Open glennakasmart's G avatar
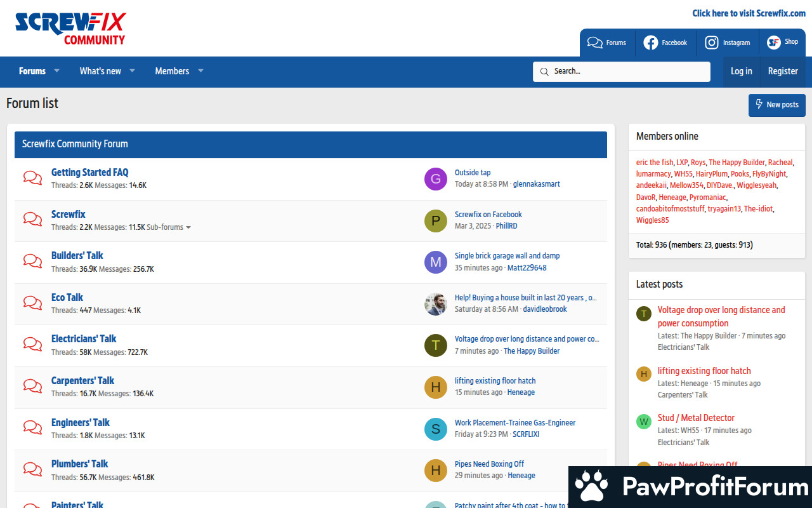This screenshot has height=508, width=812. coord(436,179)
